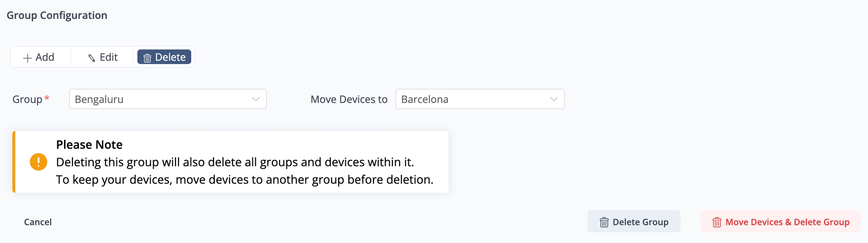Click the red trash icon beside Move Devices
The height and width of the screenshot is (243, 868).
click(x=717, y=222)
